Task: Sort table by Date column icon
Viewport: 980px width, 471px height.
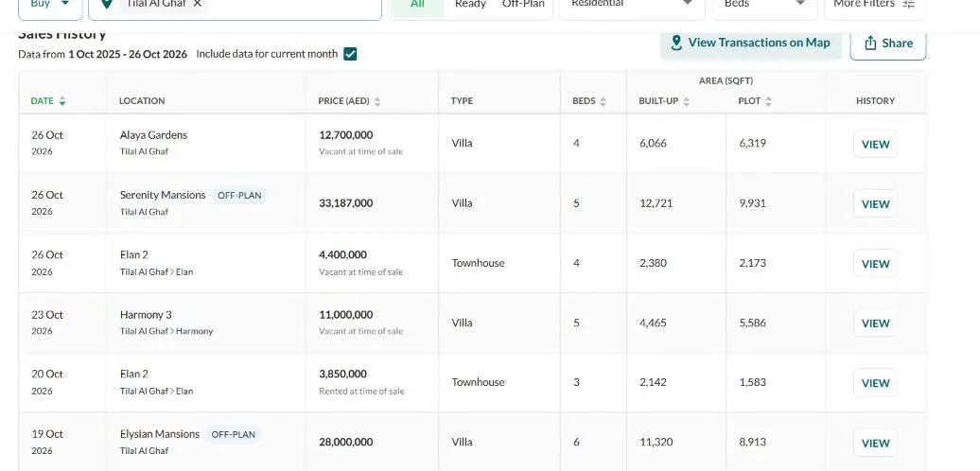Action: [62, 101]
